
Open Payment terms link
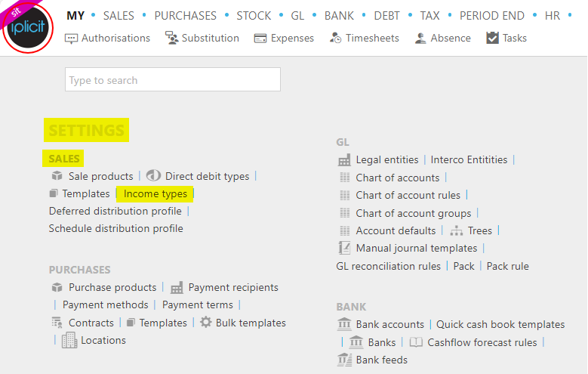point(198,305)
